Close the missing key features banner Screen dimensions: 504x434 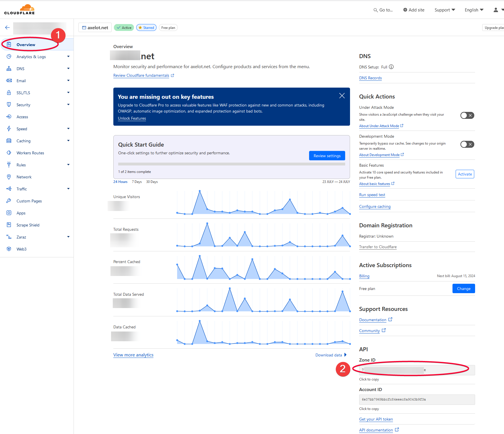tap(342, 96)
